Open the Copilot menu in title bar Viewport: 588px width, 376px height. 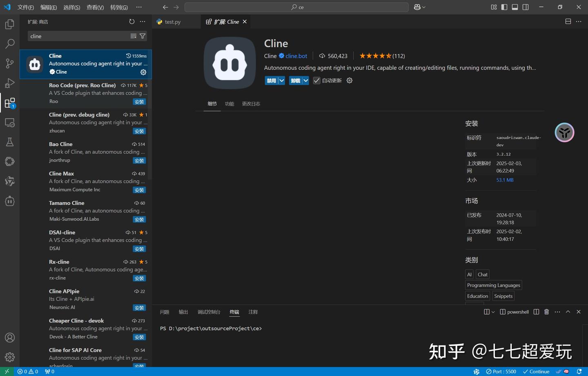[419, 7]
